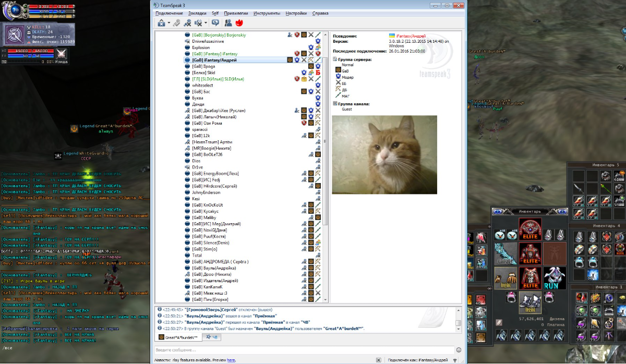Open the news preview 'here' link
Viewport: 626px width, 364px height.
[231, 360]
